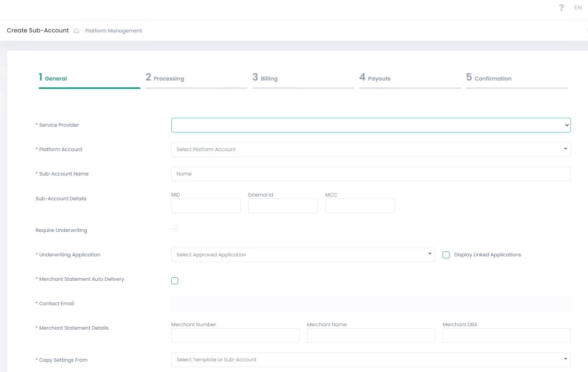This screenshot has height=372, width=588.
Task: Click the Merchant Number input field
Action: (235, 335)
